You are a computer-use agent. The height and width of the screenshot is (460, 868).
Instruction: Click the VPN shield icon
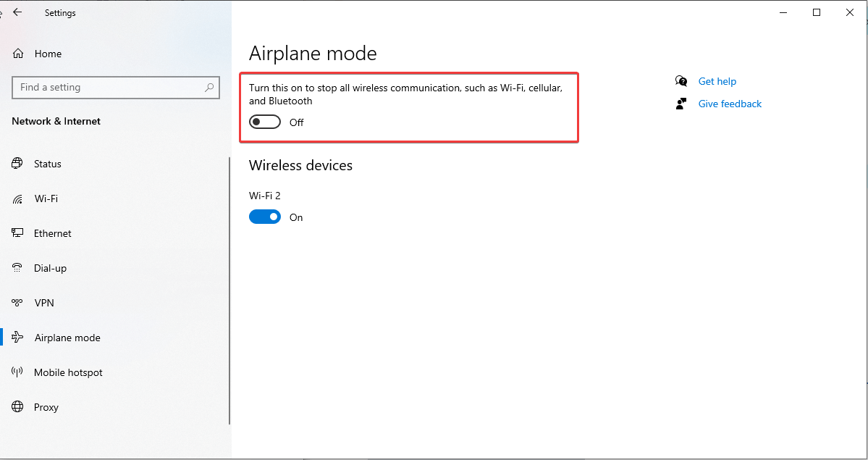17,303
